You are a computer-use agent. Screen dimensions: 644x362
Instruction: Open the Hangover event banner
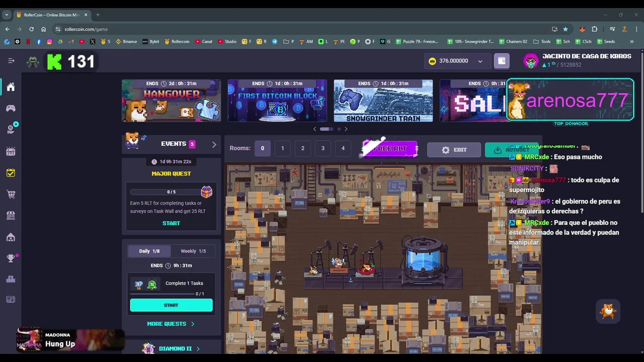171,101
